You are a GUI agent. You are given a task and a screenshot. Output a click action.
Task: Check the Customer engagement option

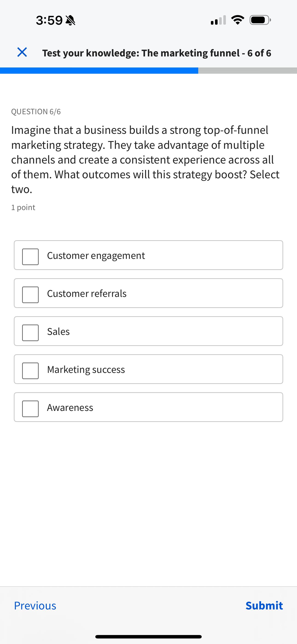click(x=30, y=255)
